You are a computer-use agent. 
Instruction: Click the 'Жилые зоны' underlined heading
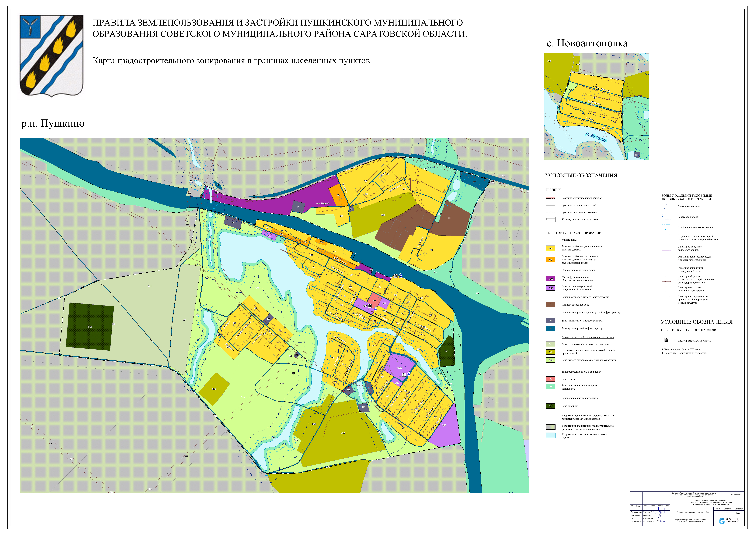click(x=569, y=240)
